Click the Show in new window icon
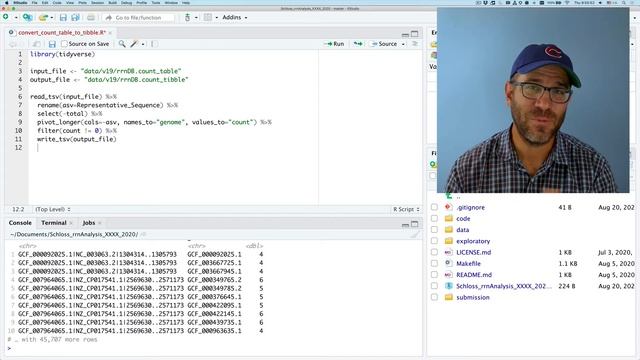640x360 pixels. [x=36, y=44]
